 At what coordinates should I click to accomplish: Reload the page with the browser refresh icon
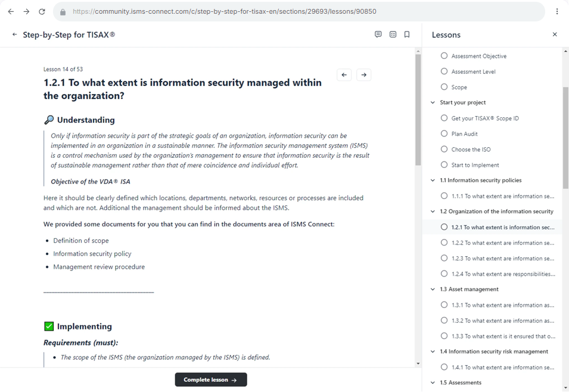41,11
